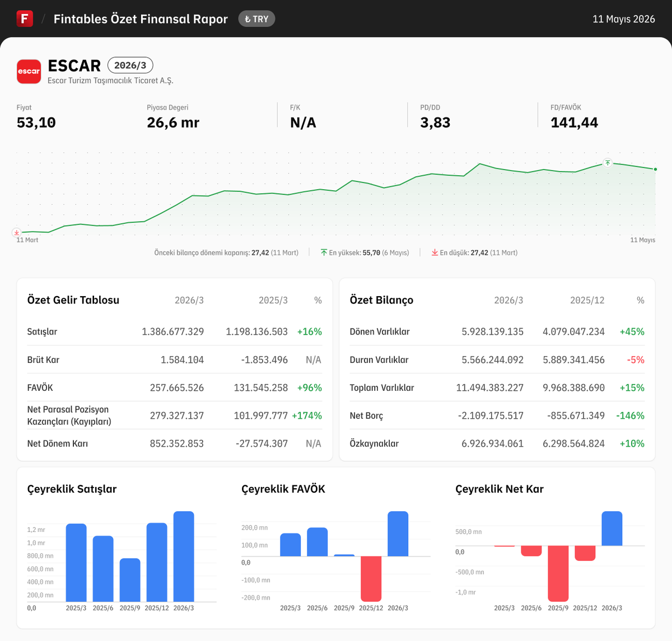The image size is (672, 641).
Task: Click Toplam Varlıklar value 11.494.383.227
Action: click(490, 387)
